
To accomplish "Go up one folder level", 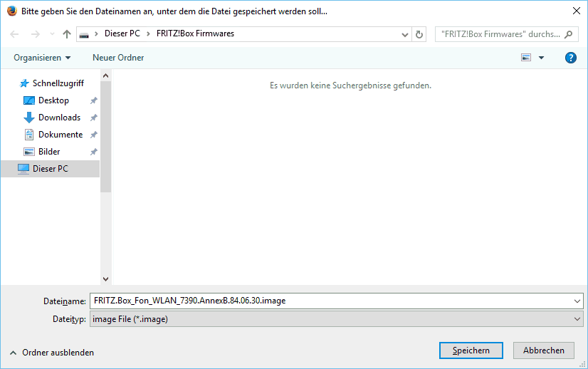I will [67, 34].
